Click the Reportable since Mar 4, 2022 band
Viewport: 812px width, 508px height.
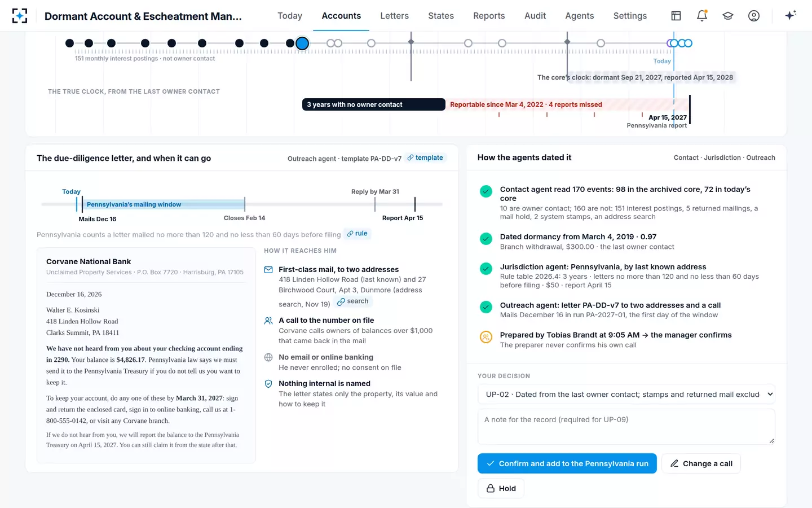(567, 104)
